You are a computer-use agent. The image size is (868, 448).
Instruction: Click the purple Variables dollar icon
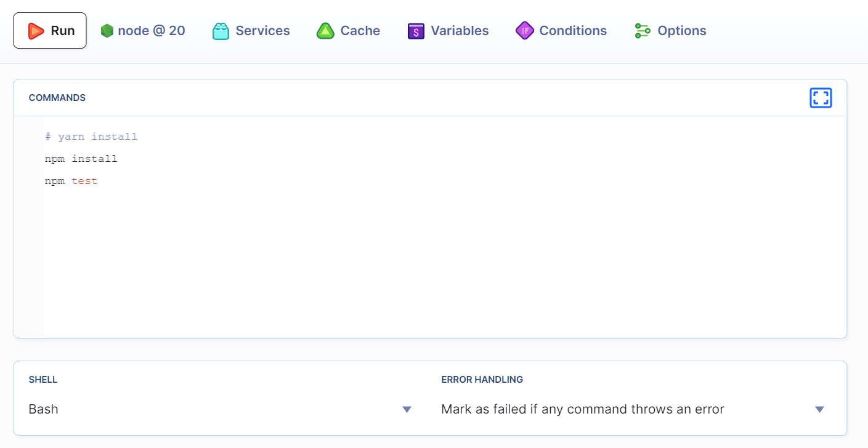click(416, 31)
